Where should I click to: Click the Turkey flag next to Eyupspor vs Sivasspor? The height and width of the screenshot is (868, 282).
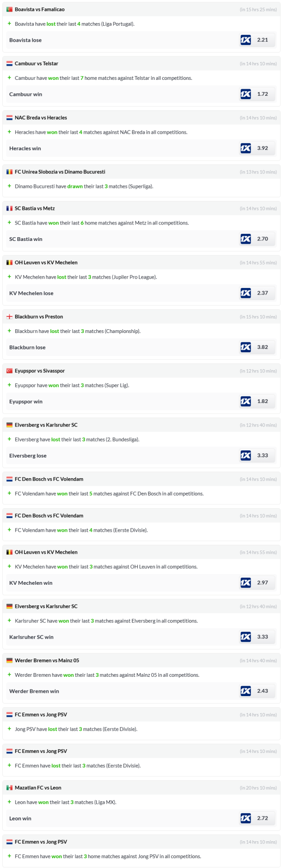(x=9, y=371)
